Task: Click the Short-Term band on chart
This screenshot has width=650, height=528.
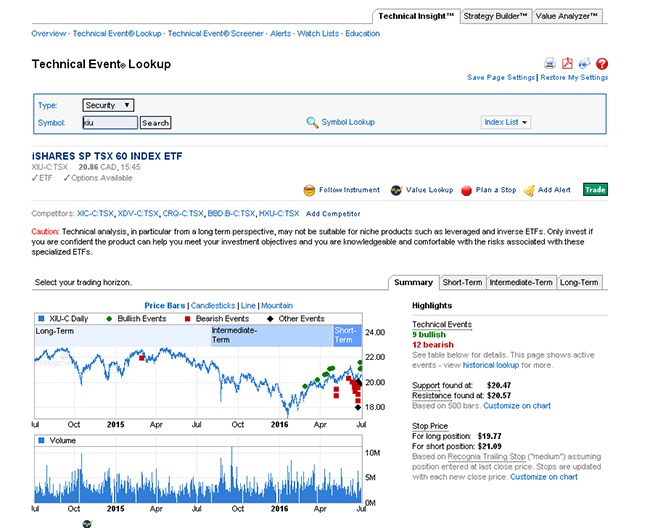Action: (x=348, y=336)
